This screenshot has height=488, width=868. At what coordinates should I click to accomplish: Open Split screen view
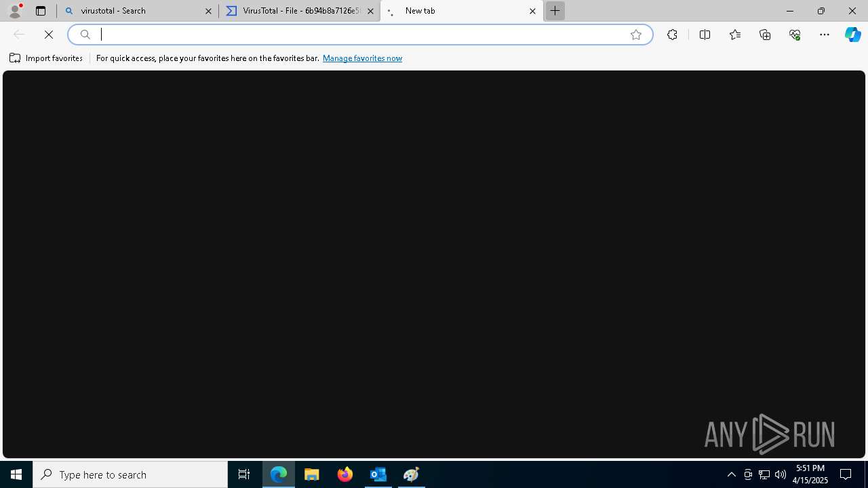tap(705, 35)
